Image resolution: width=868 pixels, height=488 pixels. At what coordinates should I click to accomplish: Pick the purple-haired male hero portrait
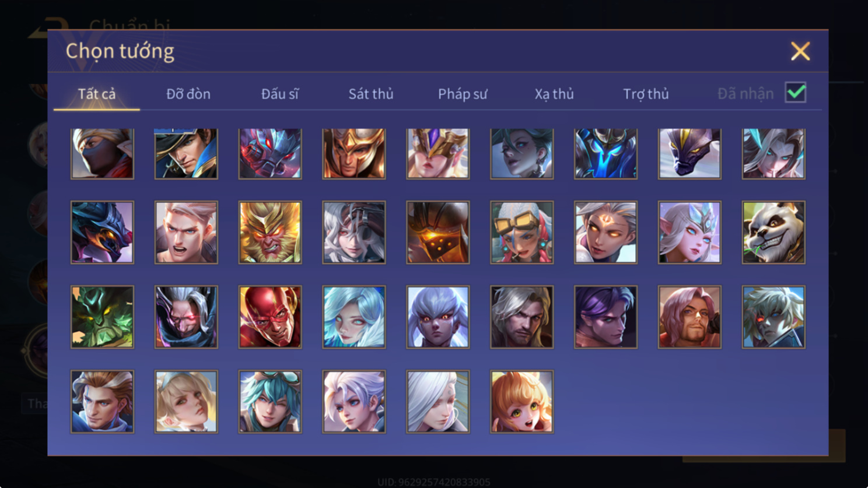tap(605, 317)
